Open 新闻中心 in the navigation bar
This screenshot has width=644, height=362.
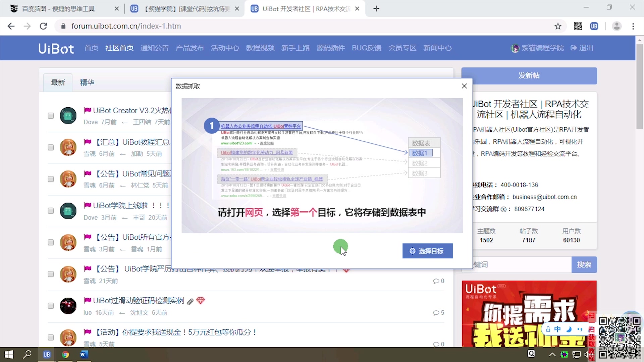tap(437, 48)
